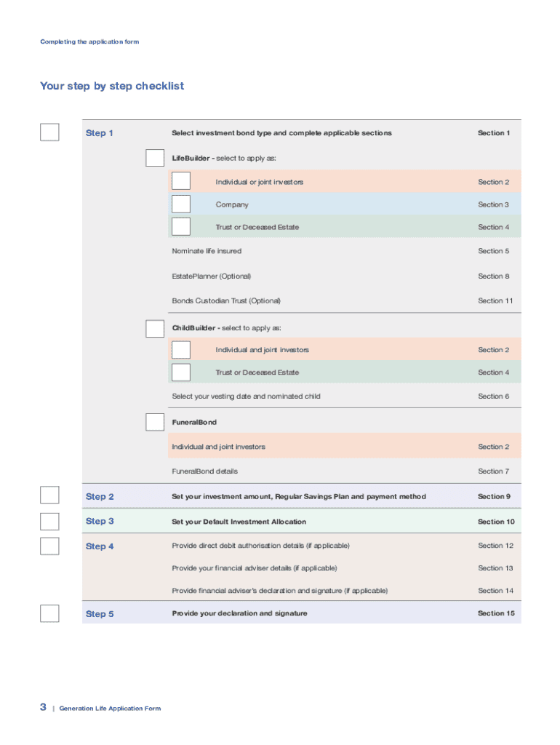Click the 'Completing the application form' header text
Screen dimensions: 560x745
point(89,41)
